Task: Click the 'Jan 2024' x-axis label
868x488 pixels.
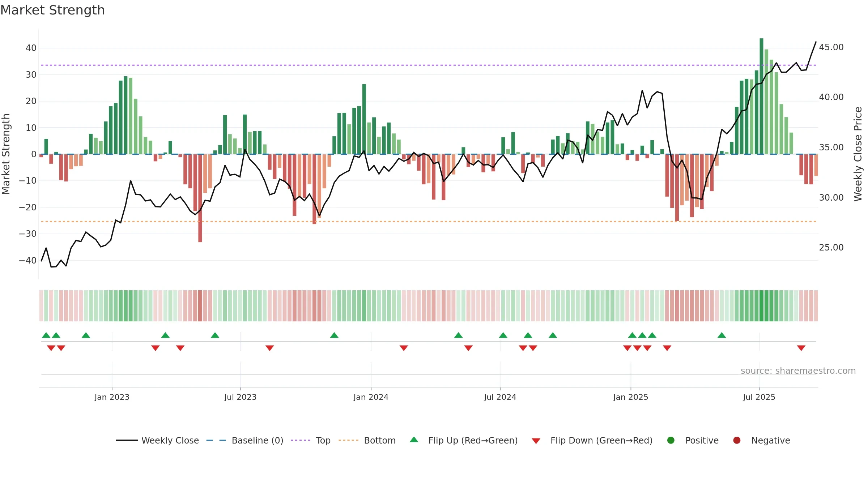Action: (x=371, y=397)
